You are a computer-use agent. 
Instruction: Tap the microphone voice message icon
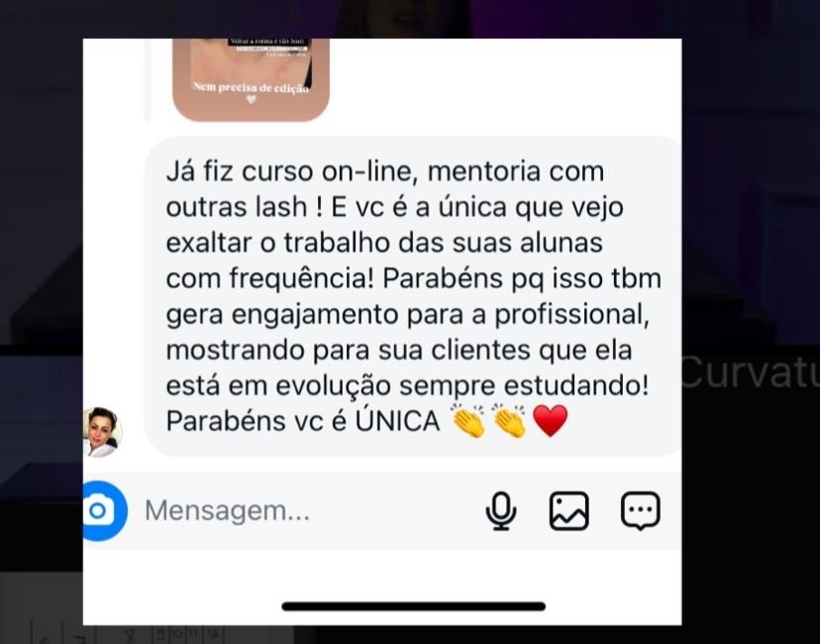[x=501, y=511]
